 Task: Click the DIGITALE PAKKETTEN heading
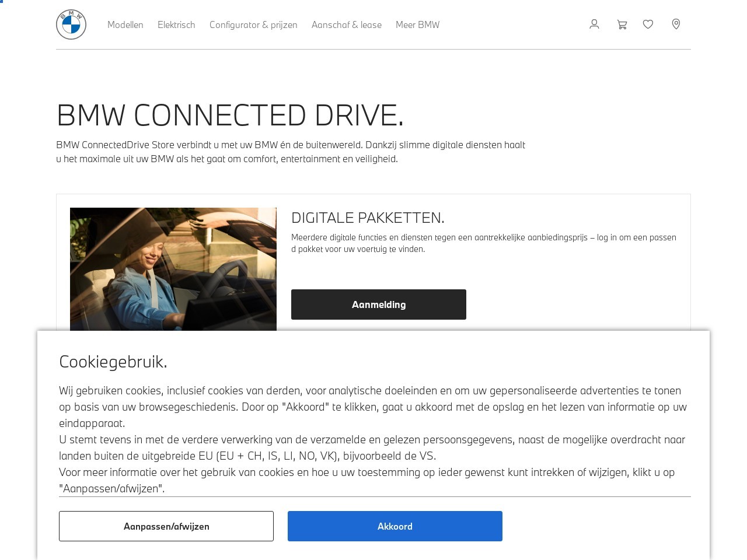368,218
